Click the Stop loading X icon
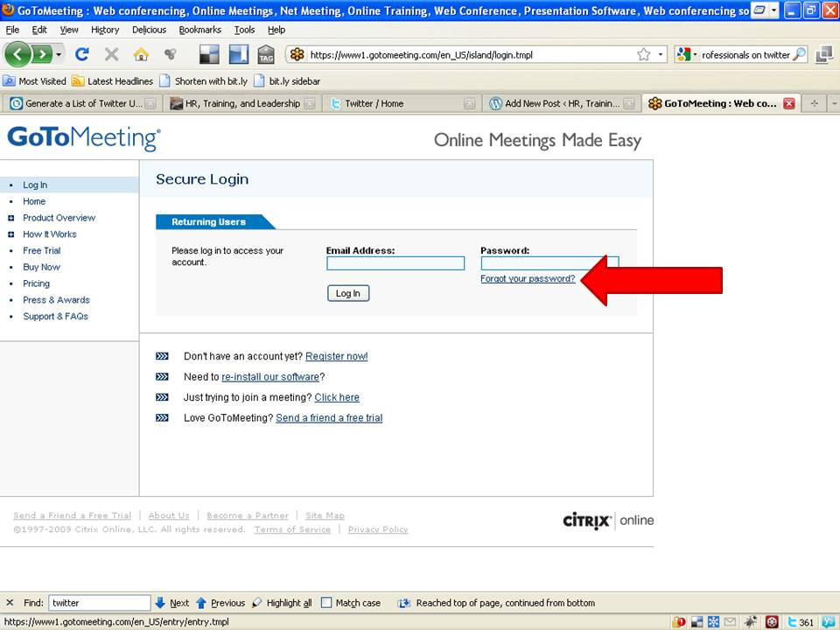Viewport: 840px width, 630px height. click(x=111, y=54)
